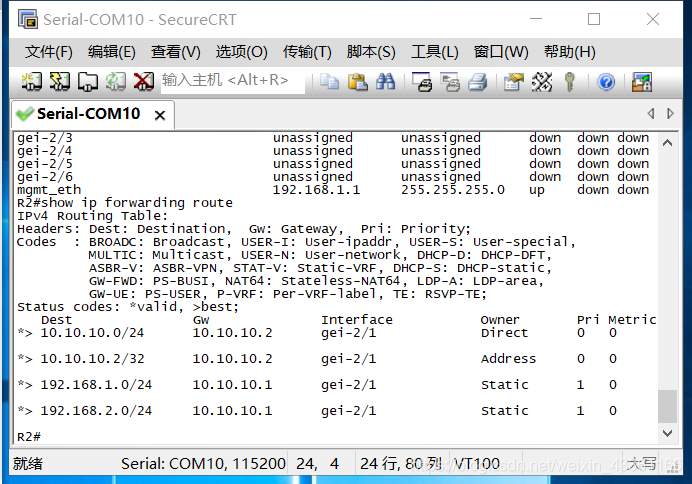The width and height of the screenshot is (692, 484).
Task: Open the 文件(F) menu
Action: pos(49,52)
